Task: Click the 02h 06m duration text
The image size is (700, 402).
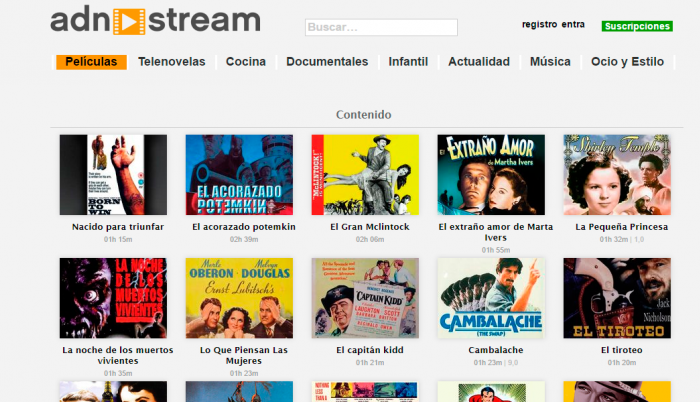Action: 370,239
